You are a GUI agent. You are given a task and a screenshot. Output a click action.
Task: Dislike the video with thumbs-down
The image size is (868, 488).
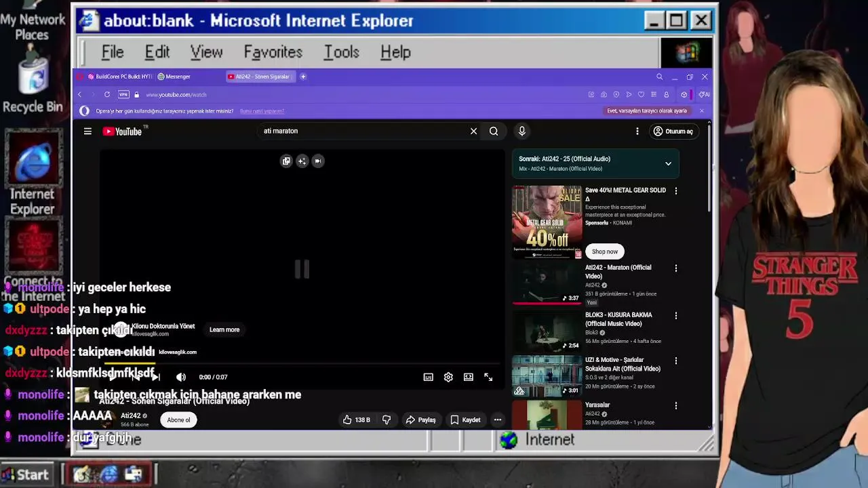[x=387, y=420]
